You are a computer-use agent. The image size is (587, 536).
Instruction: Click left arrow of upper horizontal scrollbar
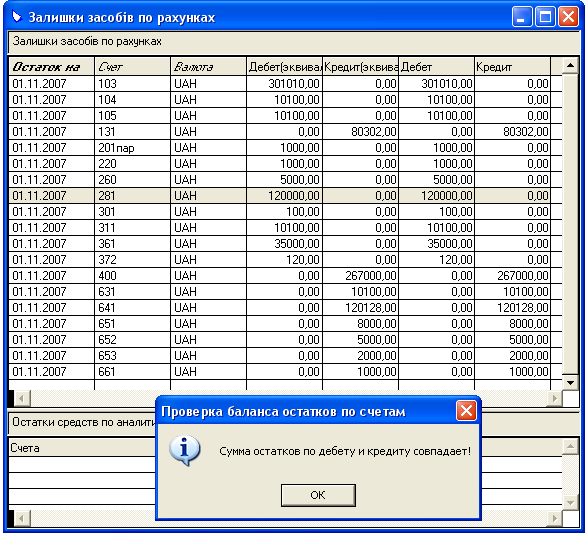tap(22, 398)
